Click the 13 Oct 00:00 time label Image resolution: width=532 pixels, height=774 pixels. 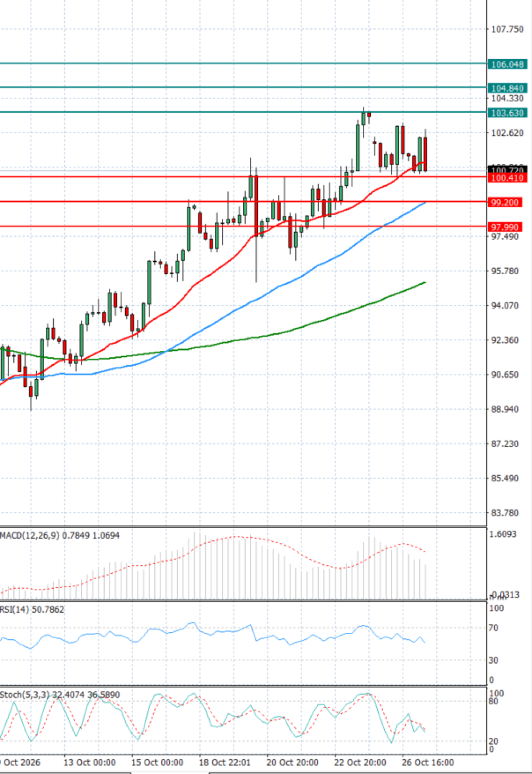[89, 762]
